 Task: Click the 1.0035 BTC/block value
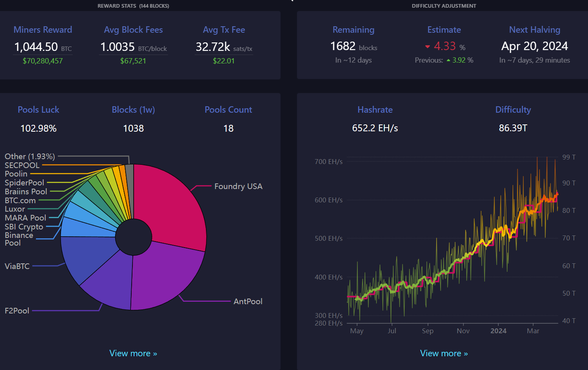coord(133,47)
